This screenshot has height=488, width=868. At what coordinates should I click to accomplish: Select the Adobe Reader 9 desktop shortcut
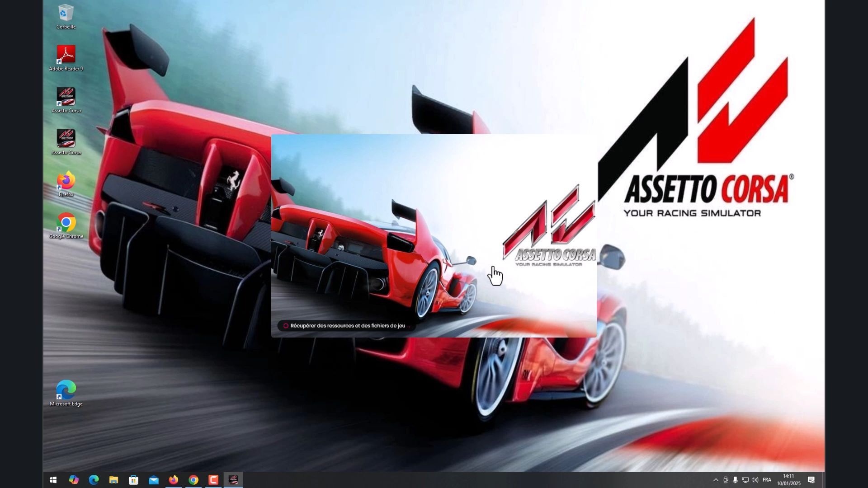point(66,58)
